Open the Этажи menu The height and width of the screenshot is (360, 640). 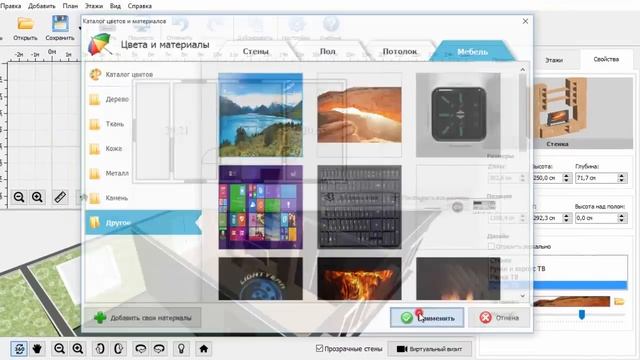point(94,6)
